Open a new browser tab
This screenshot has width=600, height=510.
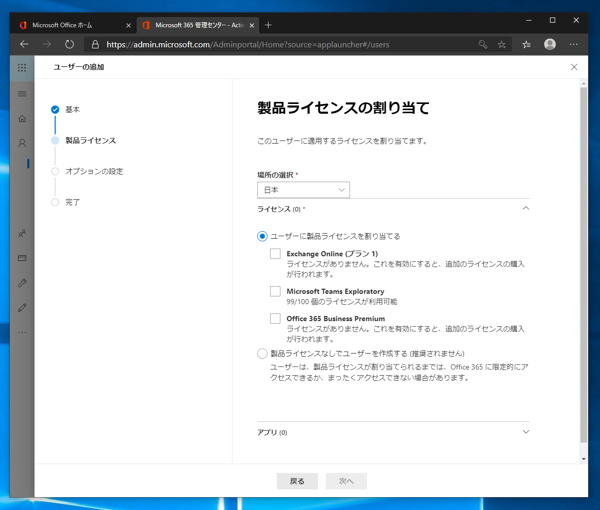pos(268,25)
